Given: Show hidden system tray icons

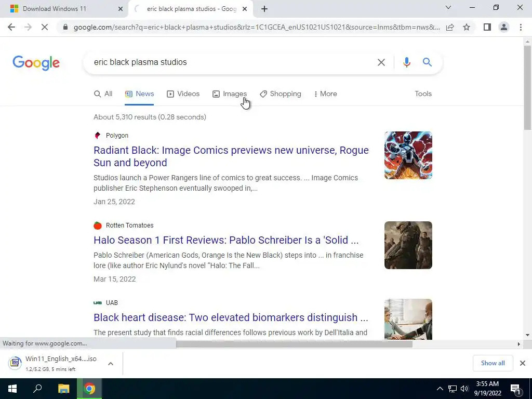Looking at the screenshot, I should [x=440, y=389].
